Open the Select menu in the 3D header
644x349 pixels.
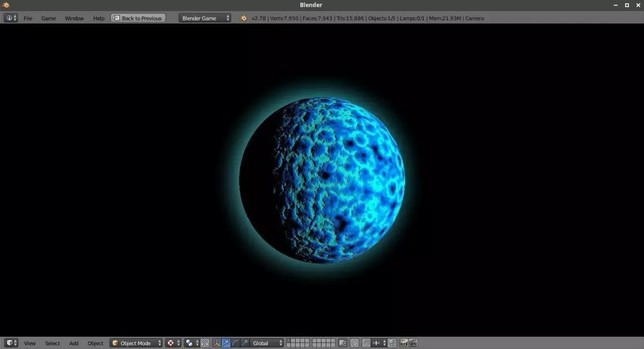click(x=53, y=343)
